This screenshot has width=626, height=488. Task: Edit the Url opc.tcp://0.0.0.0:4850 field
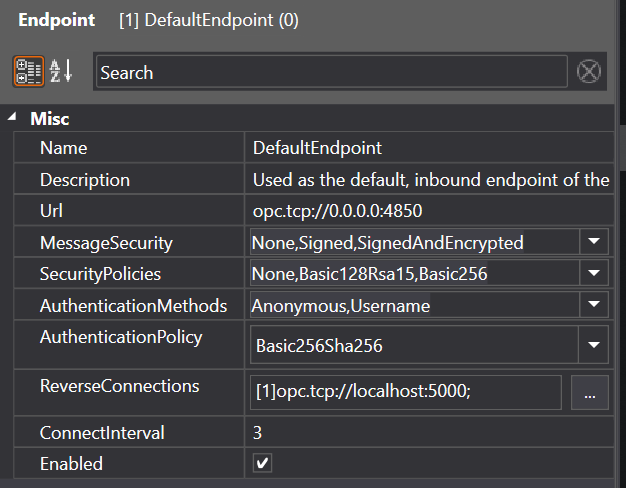pos(430,212)
